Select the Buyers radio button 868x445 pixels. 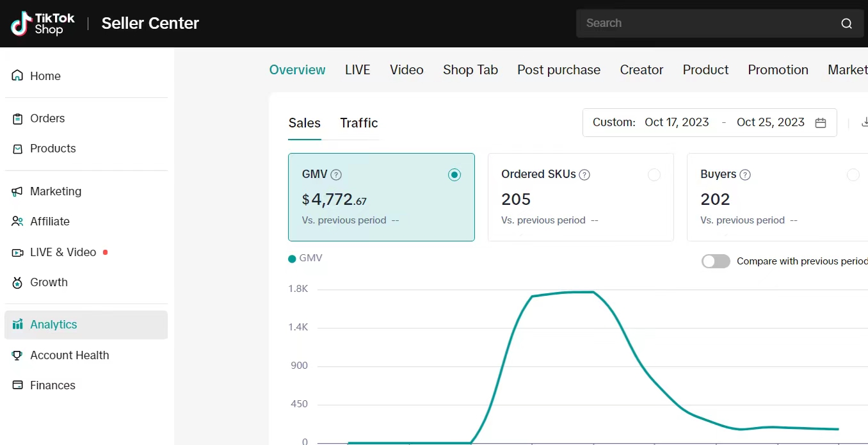click(x=853, y=175)
